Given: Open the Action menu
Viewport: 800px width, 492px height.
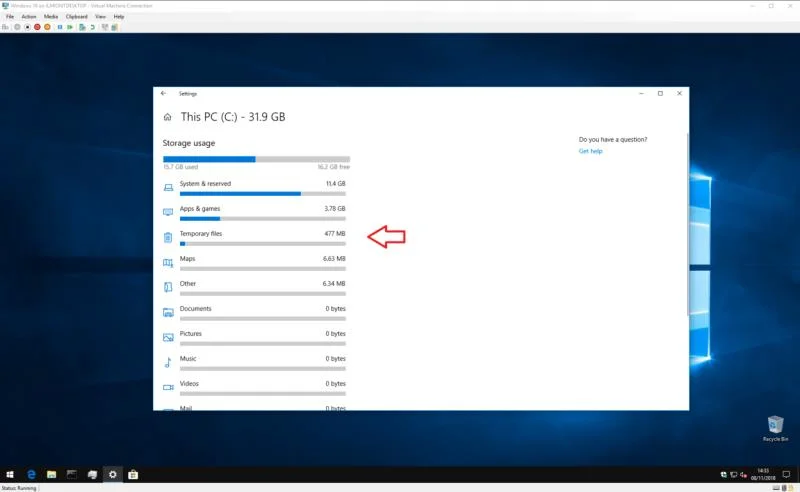Looking at the screenshot, I should (29, 17).
